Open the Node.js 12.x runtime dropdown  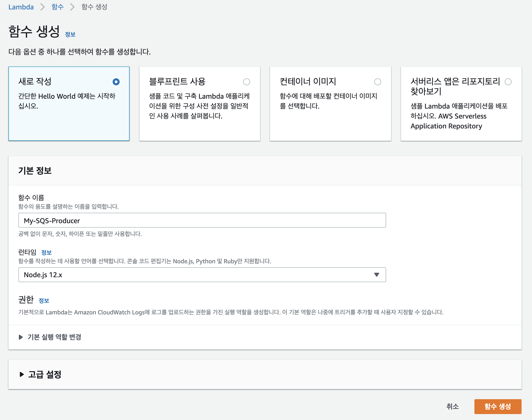(x=202, y=275)
